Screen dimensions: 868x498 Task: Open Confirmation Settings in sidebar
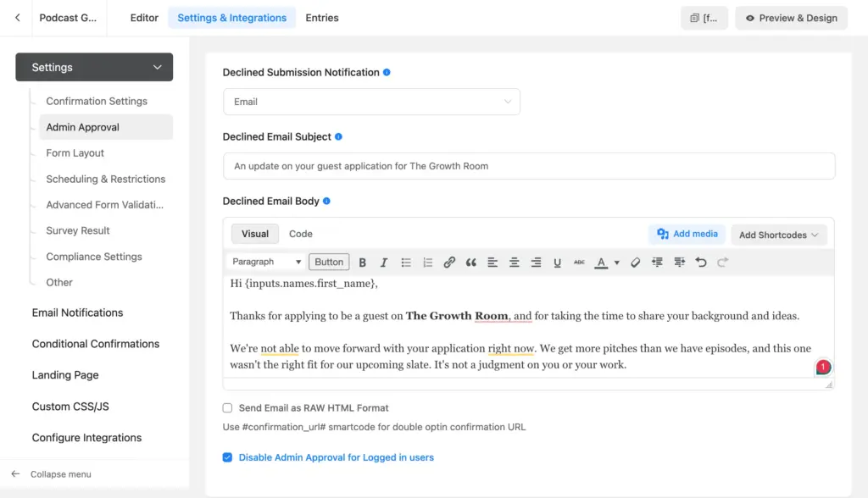[97, 102]
